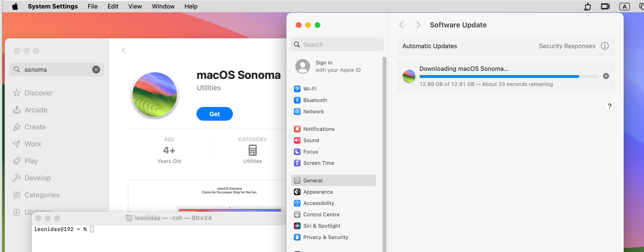Click the display mirroring menu bar icon
This screenshot has height=252, width=644.
(605, 7)
